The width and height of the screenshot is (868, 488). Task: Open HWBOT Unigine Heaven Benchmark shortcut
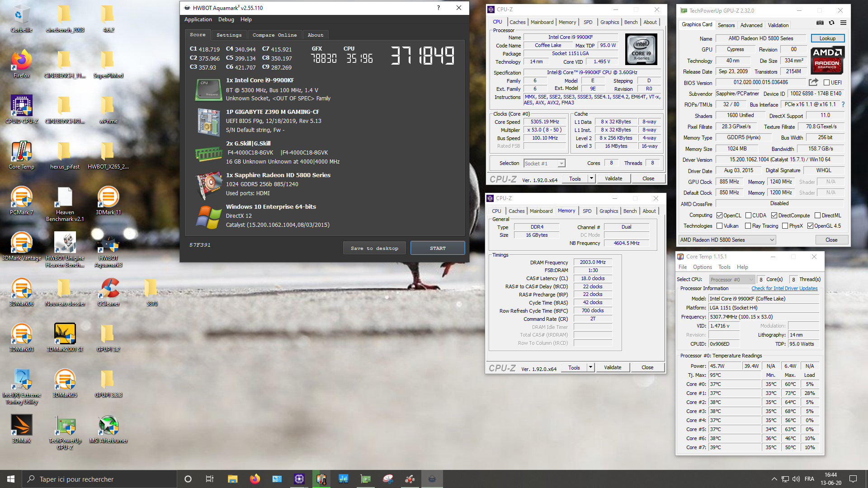pos(65,250)
